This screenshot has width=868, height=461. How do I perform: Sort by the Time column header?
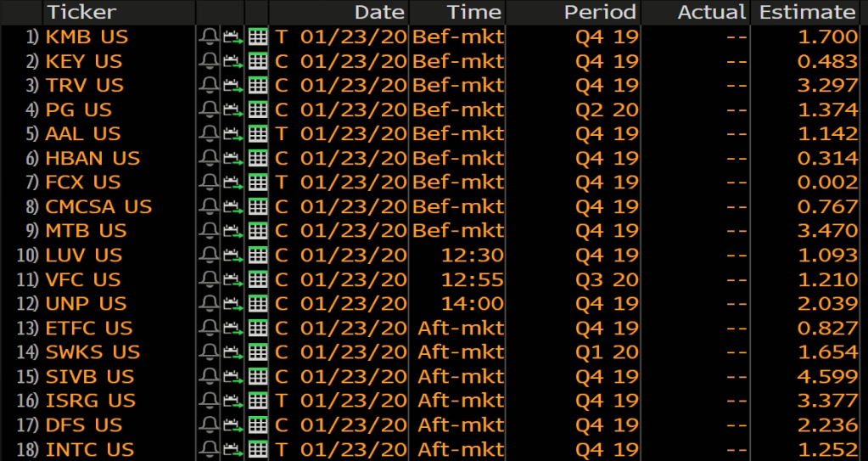[x=473, y=12]
